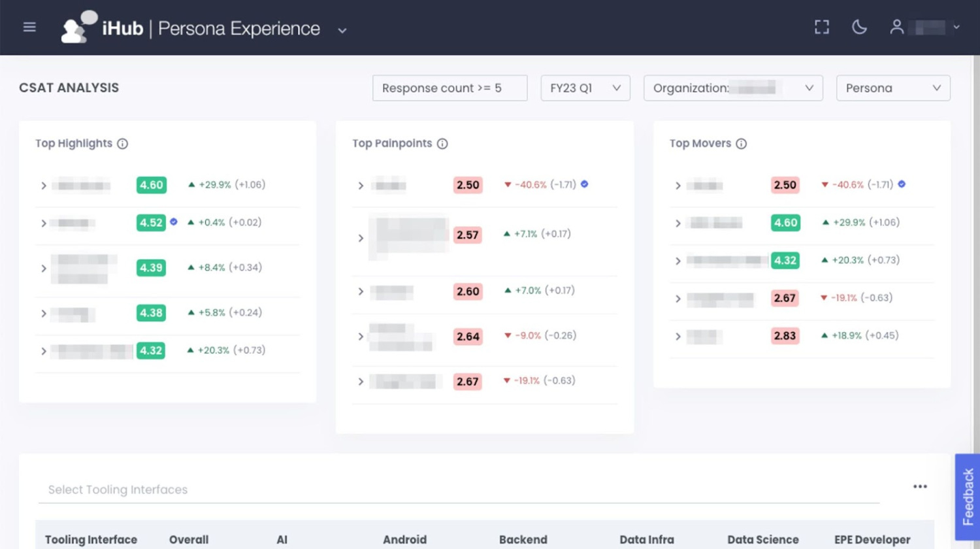Expand the mover scoring 2.83

click(678, 336)
